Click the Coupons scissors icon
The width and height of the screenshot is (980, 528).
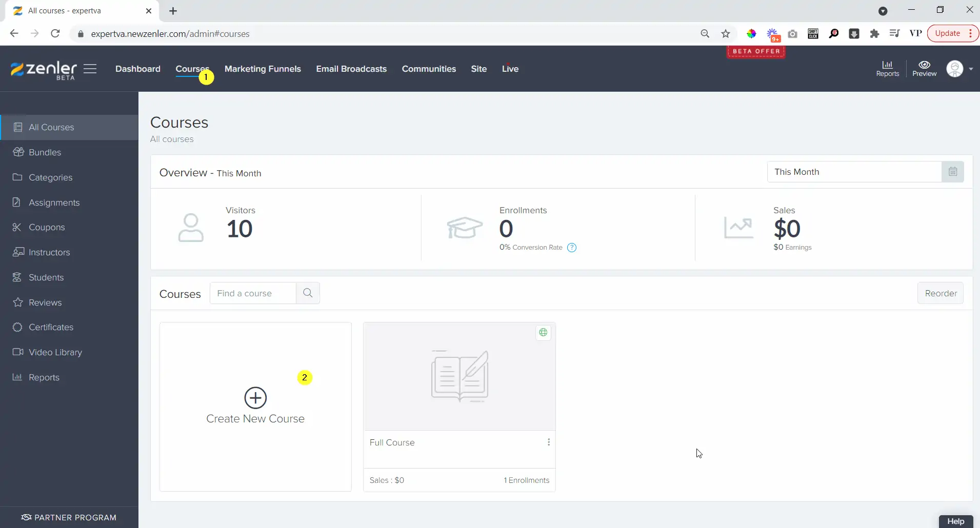[17, 227]
